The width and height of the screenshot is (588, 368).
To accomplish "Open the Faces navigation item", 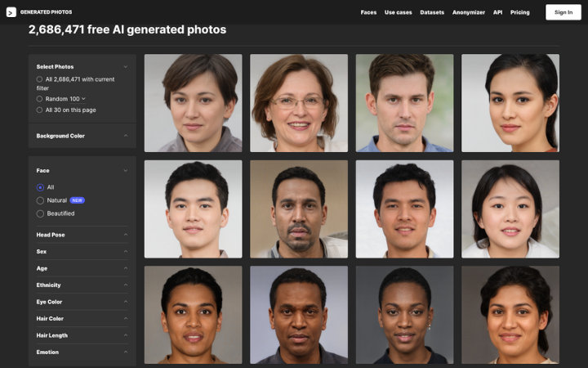I will point(368,12).
